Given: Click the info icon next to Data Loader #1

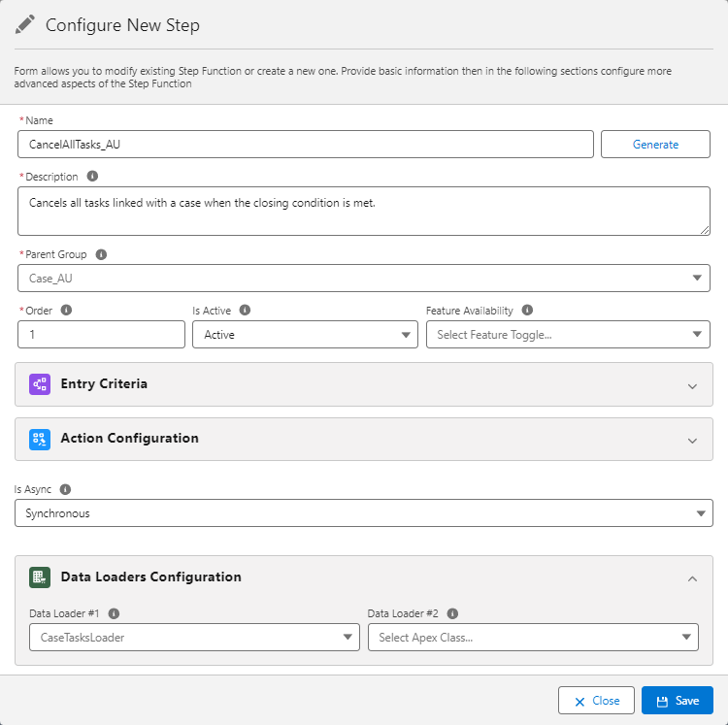Looking at the screenshot, I should click(114, 613).
